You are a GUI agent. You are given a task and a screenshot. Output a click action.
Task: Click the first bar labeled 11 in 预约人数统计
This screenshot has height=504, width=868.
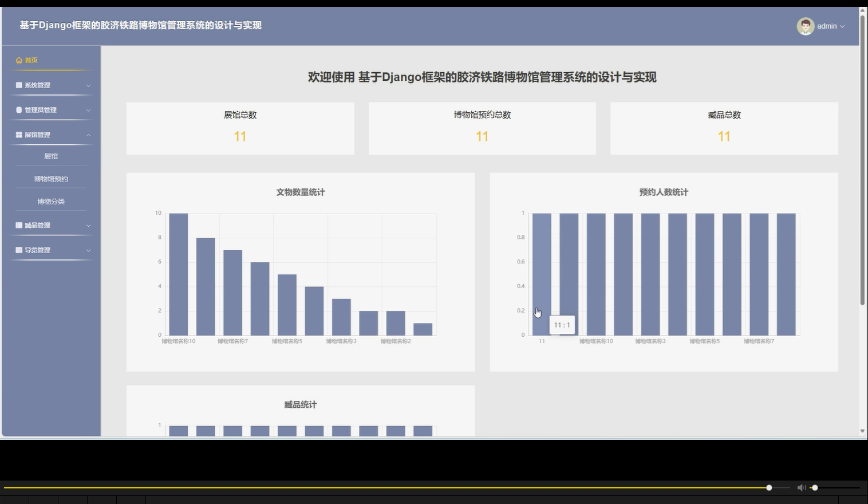click(x=542, y=274)
